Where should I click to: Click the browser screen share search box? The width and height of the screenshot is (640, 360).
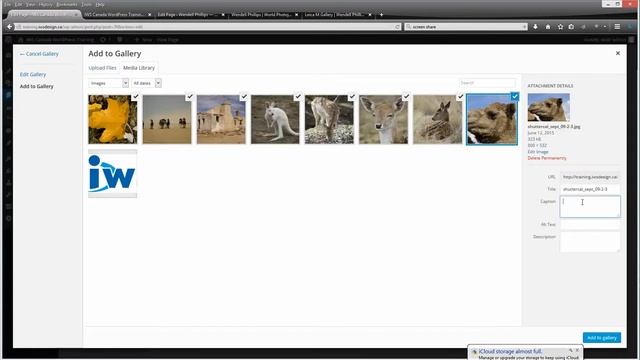tap(465, 27)
